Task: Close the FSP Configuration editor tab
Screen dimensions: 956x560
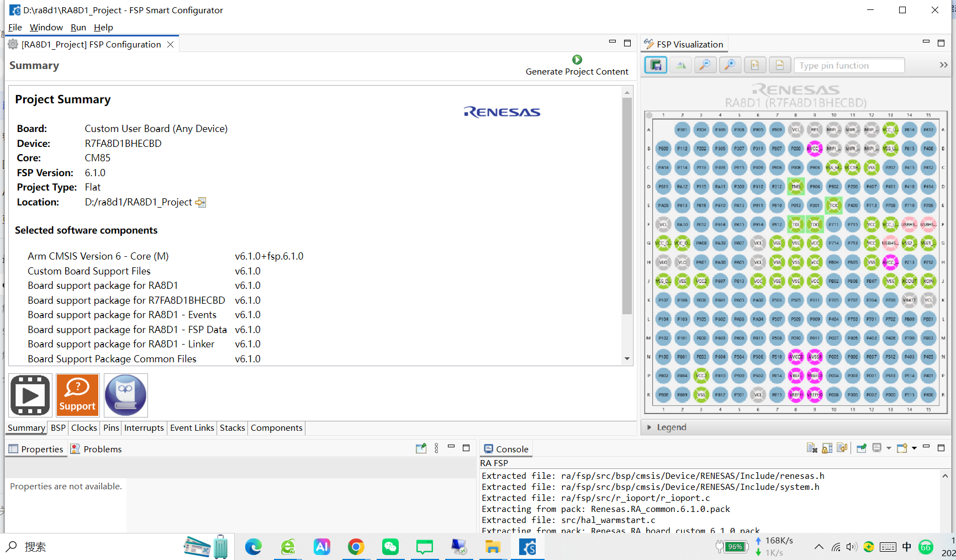Action: pyautogui.click(x=171, y=44)
